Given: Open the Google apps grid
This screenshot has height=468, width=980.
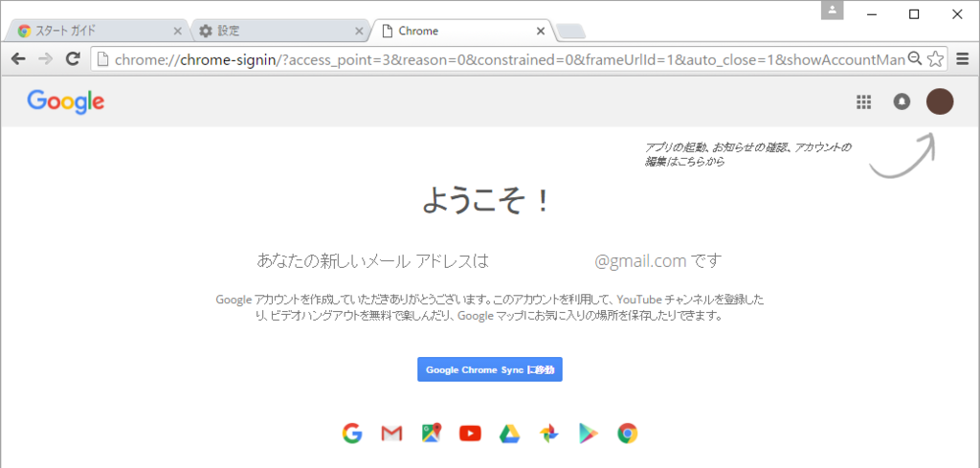Looking at the screenshot, I should pyautogui.click(x=864, y=101).
